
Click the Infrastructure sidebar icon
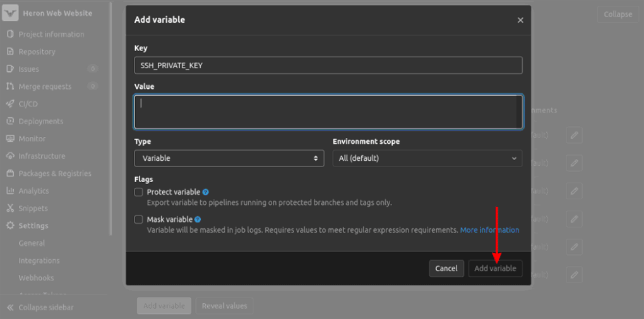pos(10,156)
